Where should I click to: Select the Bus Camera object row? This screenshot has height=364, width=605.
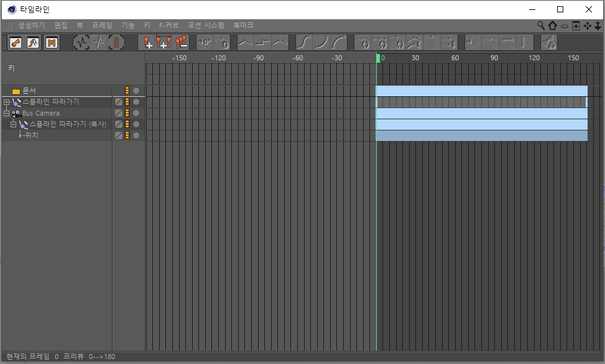41,114
